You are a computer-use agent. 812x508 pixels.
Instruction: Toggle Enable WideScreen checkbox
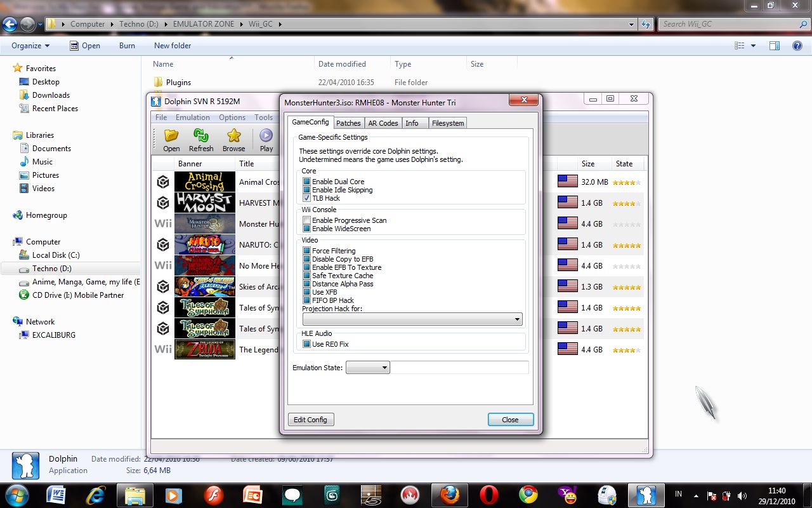click(x=306, y=229)
